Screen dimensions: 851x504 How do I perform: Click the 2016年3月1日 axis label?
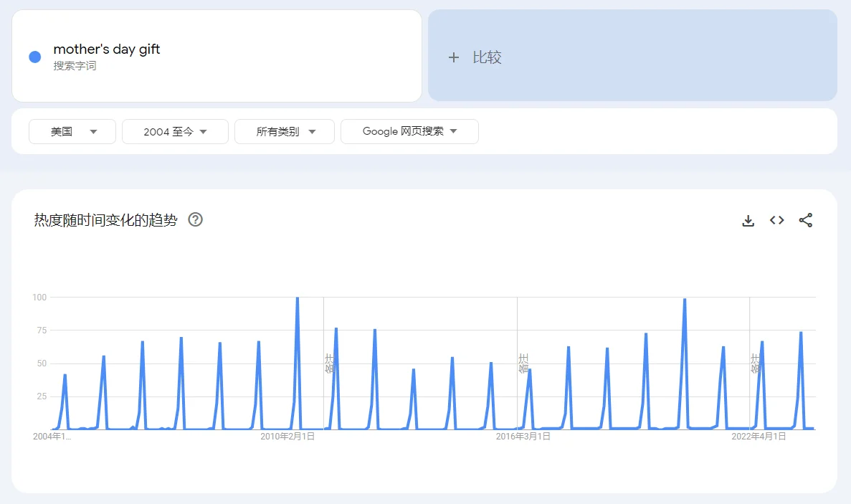[523, 437]
